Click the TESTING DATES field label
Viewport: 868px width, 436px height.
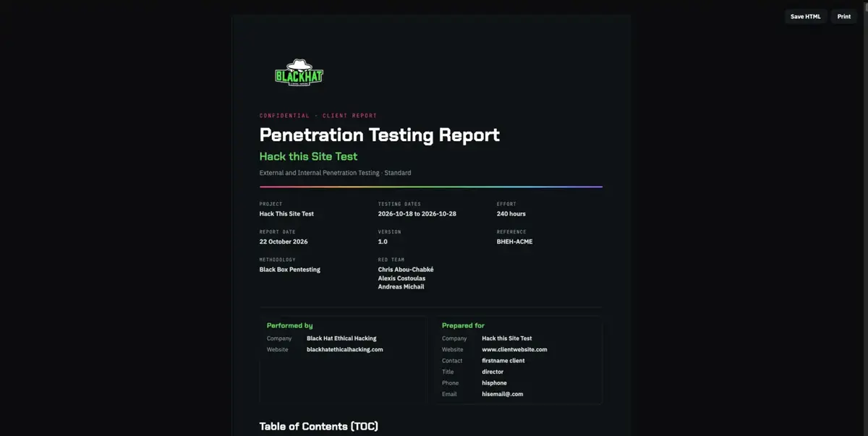pyautogui.click(x=399, y=204)
